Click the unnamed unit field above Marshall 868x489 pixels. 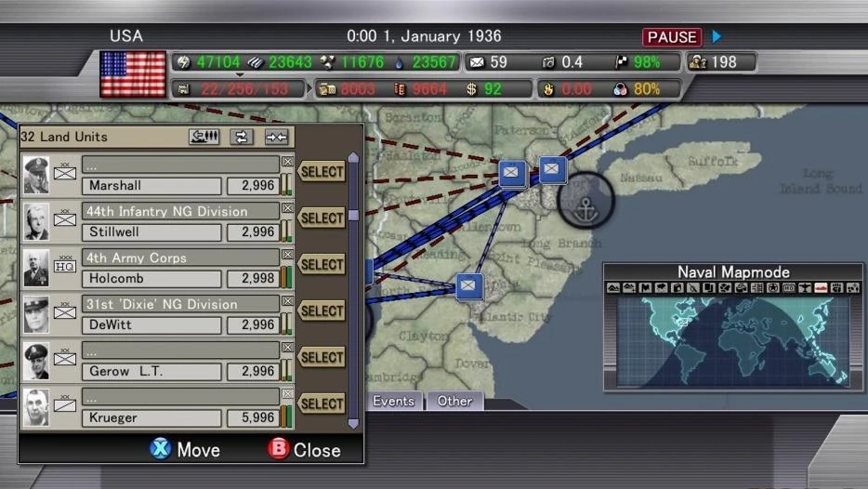point(180,165)
